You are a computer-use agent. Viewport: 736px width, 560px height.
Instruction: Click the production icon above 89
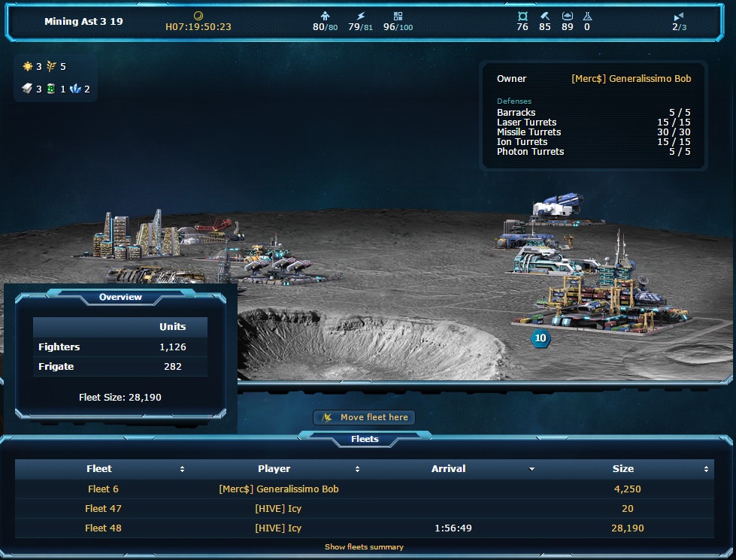(568, 16)
